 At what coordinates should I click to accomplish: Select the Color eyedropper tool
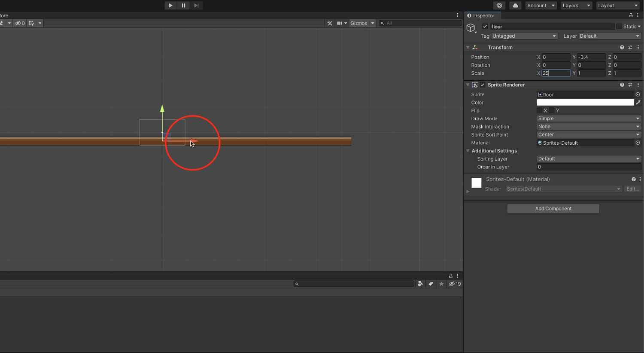tap(638, 103)
